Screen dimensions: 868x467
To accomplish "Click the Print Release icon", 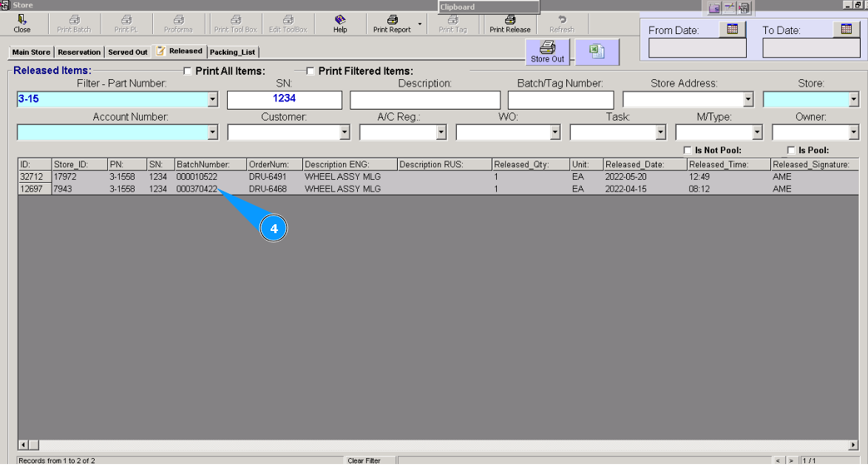I will 509,23.
